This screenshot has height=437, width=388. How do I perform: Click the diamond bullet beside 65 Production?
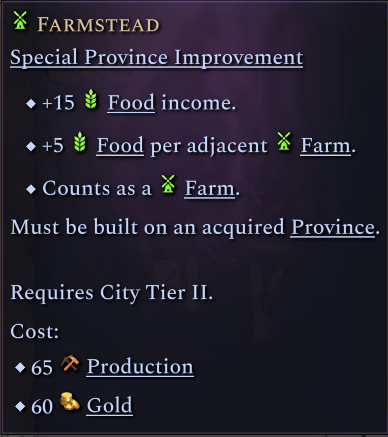pyautogui.click(x=20, y=368)
